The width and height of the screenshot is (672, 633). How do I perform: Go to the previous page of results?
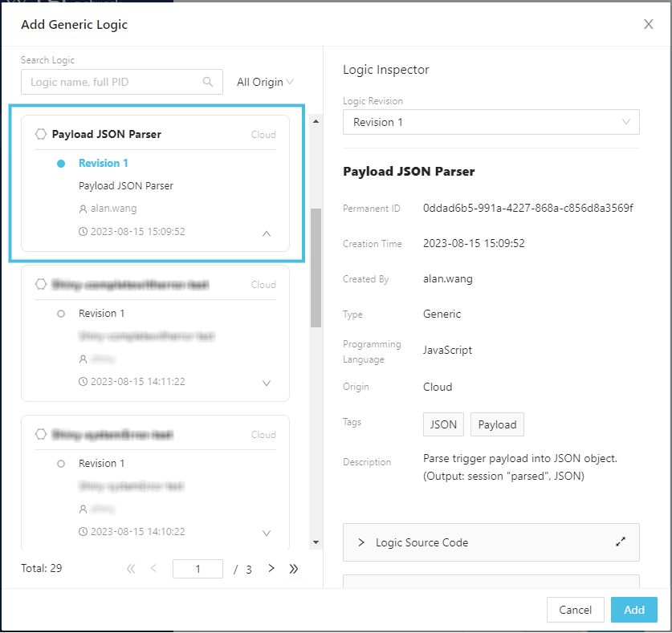pos(153,569)
